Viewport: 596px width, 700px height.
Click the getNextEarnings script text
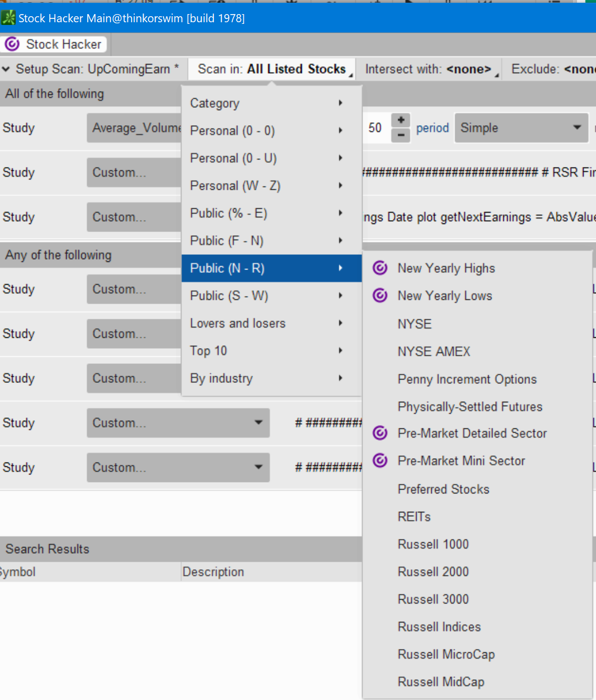pos(479,217)
